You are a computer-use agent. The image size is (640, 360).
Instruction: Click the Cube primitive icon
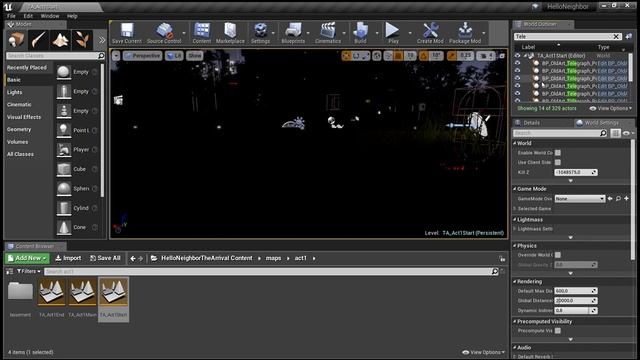64,169
